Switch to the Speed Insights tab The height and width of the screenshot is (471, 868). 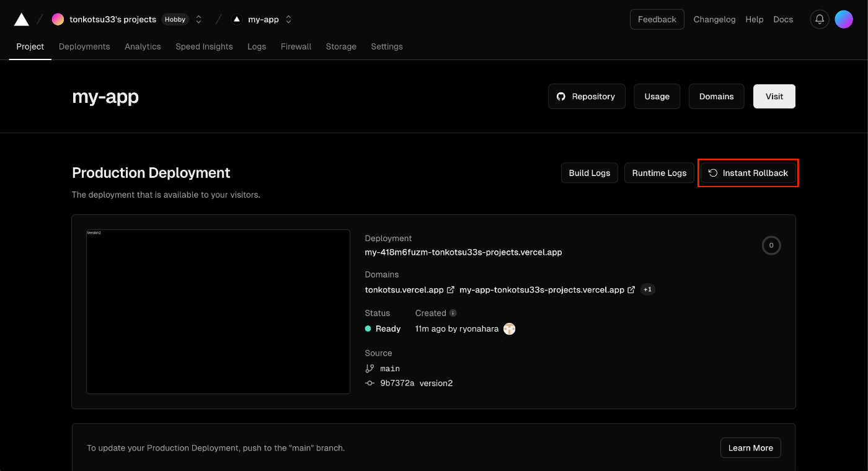click(204, 46)
